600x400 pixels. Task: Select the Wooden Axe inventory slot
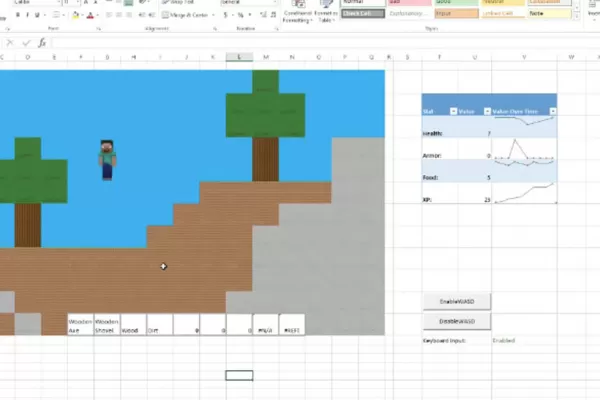coord(80,325)
